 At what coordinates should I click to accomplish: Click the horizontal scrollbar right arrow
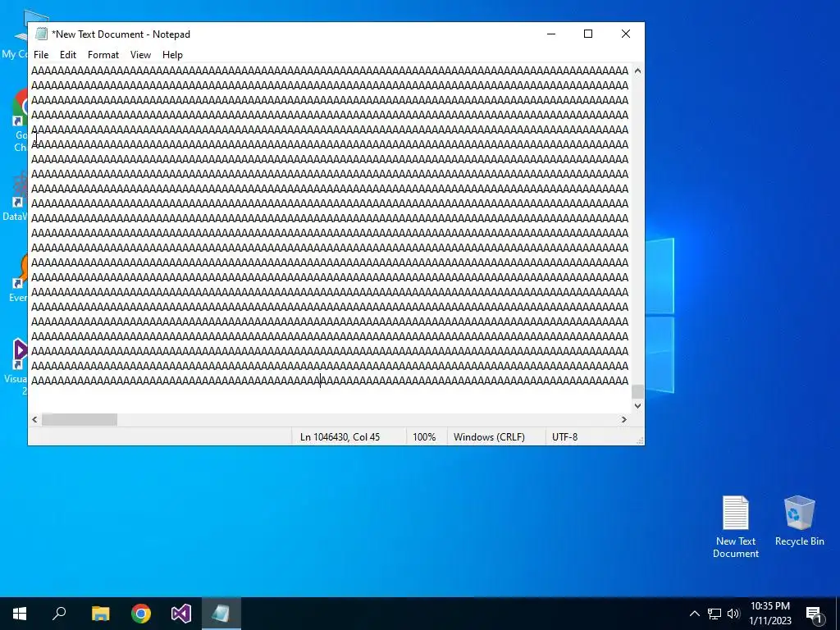pos(624,419)
